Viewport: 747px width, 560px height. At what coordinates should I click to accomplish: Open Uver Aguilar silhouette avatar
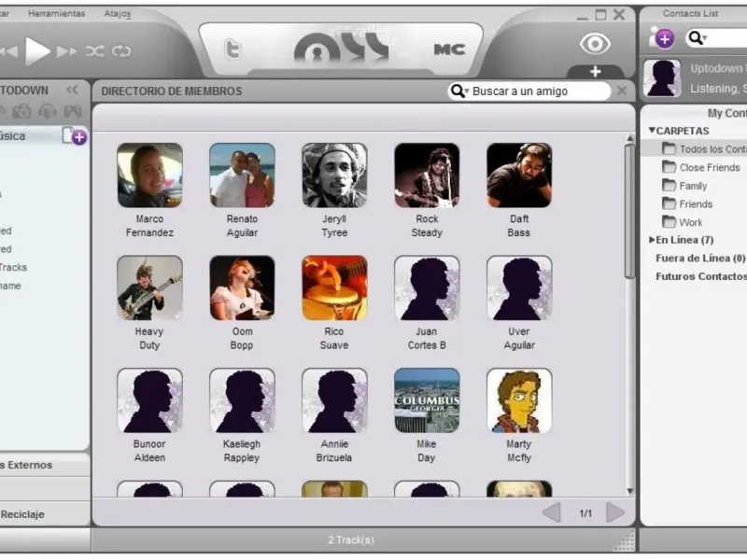click(519, 287)
